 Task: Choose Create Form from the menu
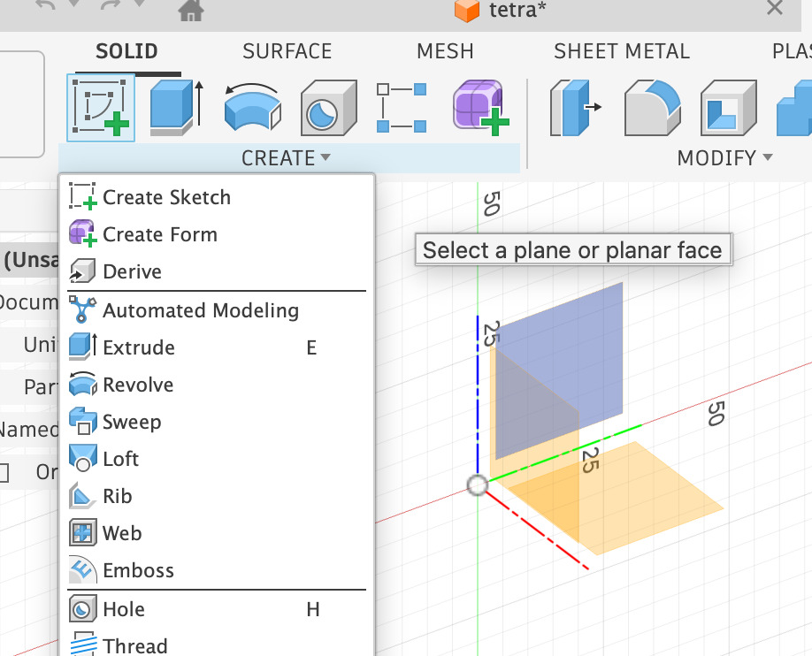217,234
